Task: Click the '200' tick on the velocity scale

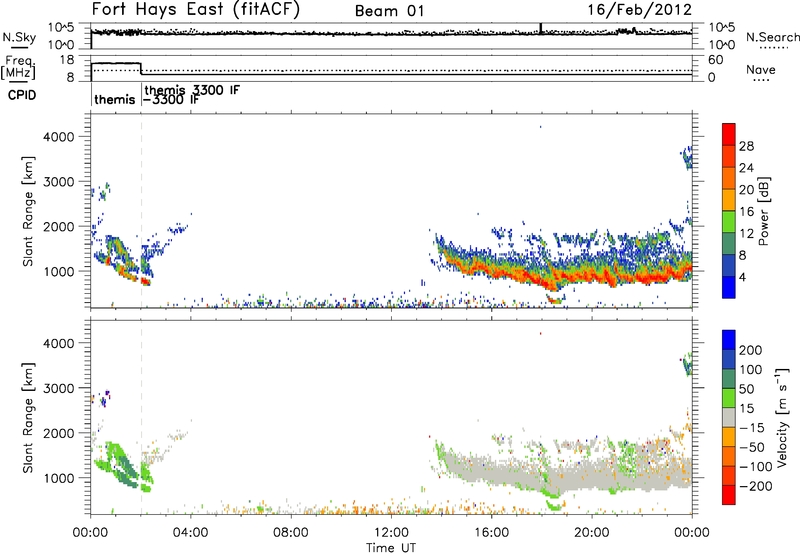Action: (x=751, y=350)
